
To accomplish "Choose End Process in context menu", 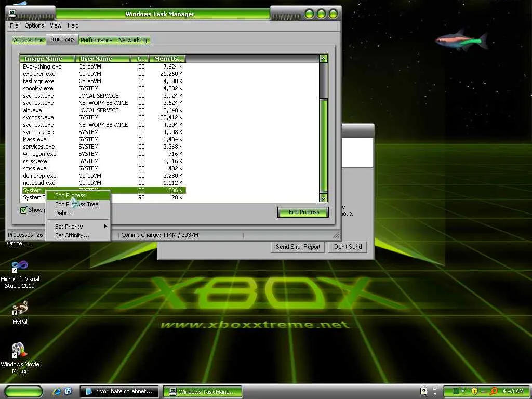I will (78, 195).
